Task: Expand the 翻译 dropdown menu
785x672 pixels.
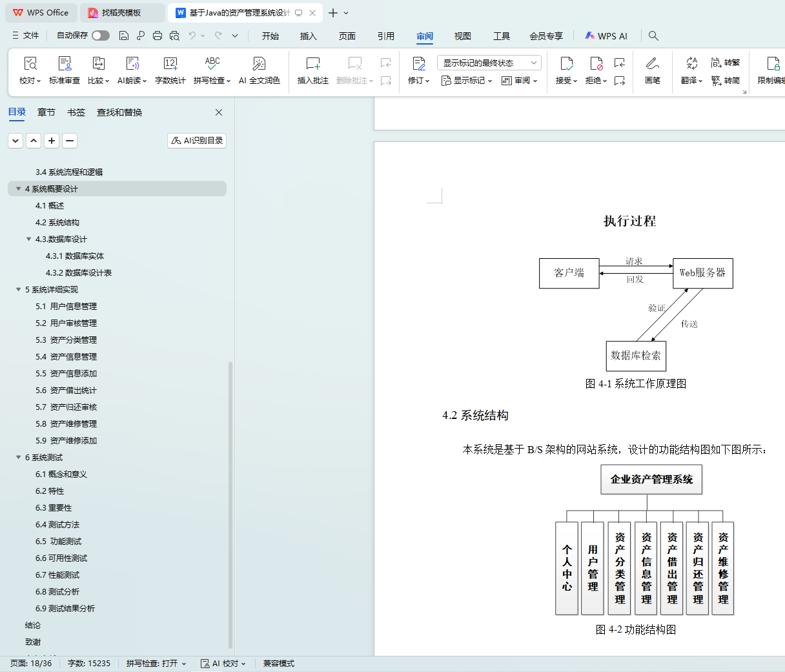Action: (691, 81)
